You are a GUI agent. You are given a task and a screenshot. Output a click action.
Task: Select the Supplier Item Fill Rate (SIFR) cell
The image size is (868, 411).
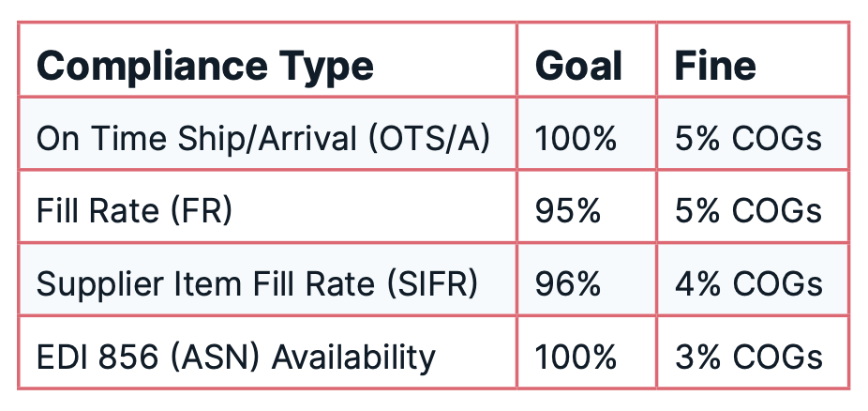tap(268, 280)
